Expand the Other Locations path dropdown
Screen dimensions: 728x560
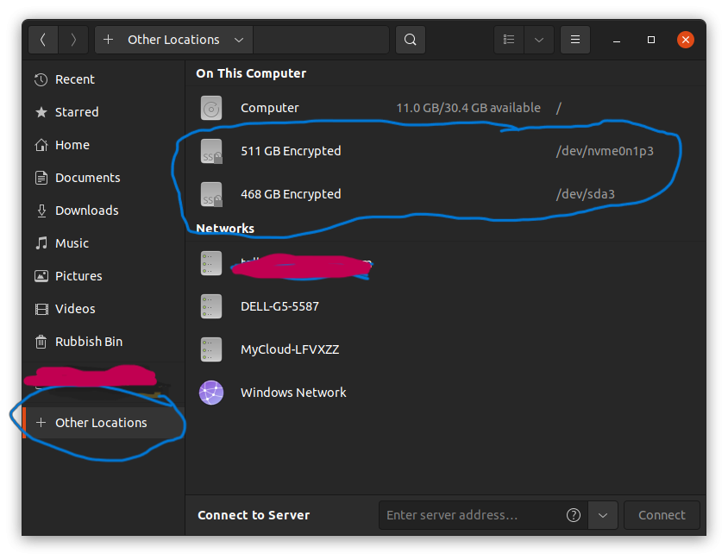(239, 40)
